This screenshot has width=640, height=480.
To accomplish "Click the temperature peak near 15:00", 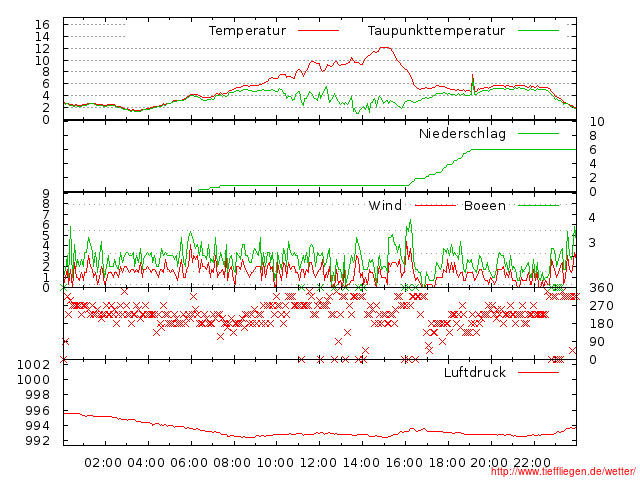I will (x=385, y=48).
